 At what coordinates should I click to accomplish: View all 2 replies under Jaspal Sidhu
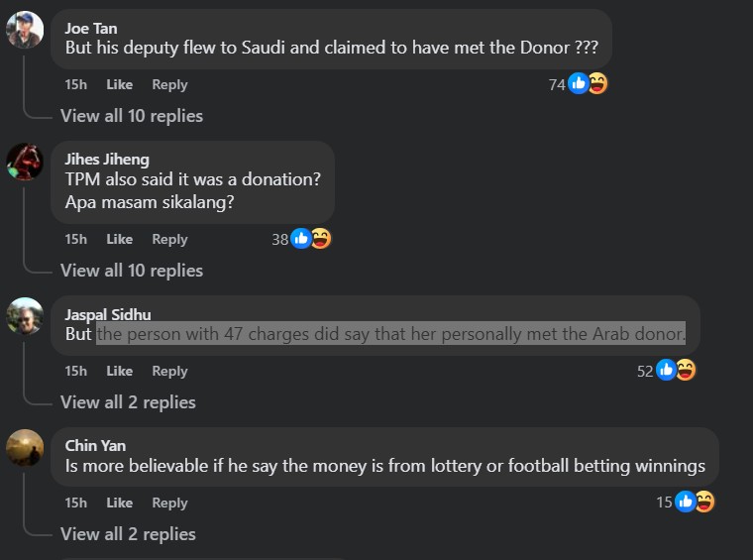(128, 402)
